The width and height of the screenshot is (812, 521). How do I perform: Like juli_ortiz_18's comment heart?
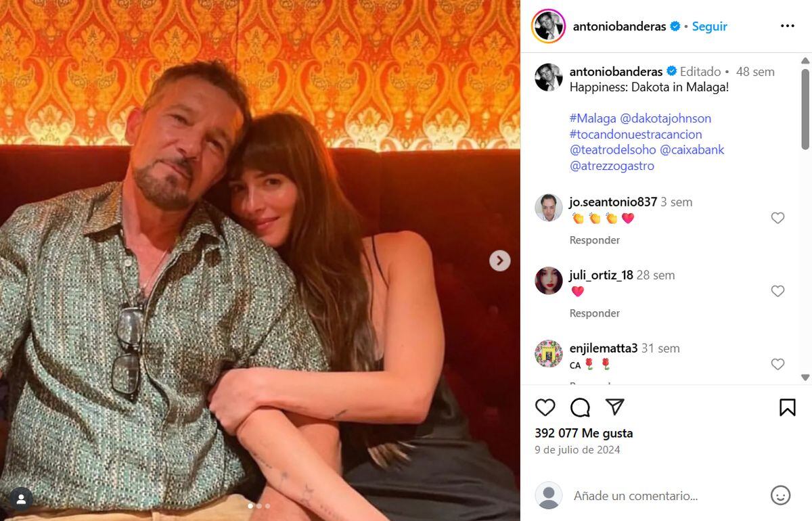pyautogui.click(x=777, y=291)
